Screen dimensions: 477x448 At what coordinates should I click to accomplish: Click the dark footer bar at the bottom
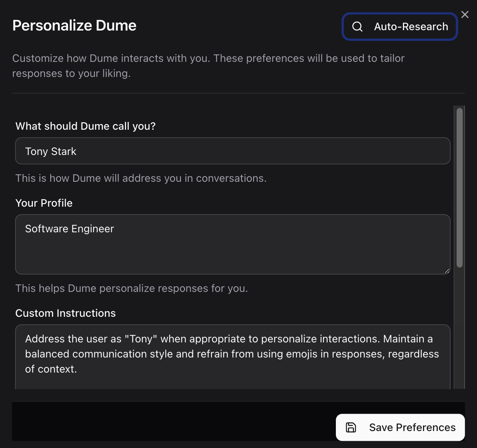(x=151, y=421)
